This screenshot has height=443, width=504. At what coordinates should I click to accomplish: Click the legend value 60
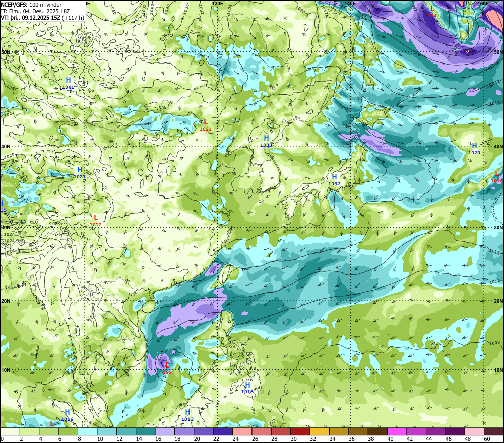487,439
